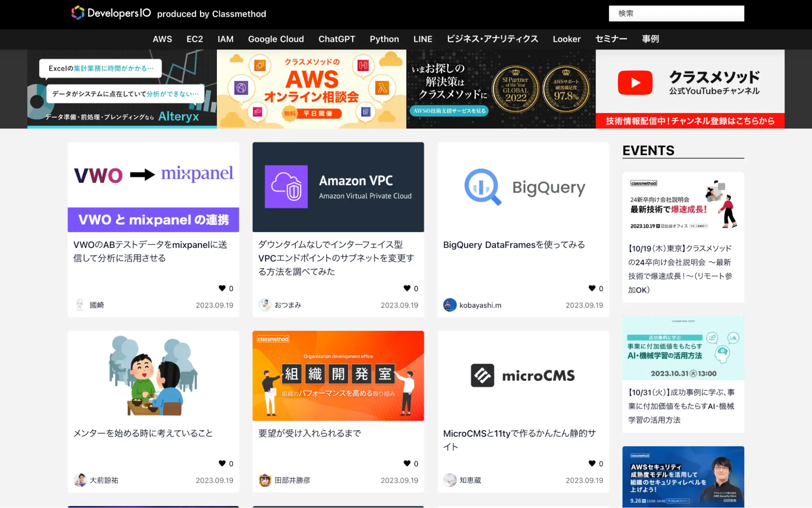Open 大前諒祐 author avatar
The height and width of the screenshot is (508, 812).
tap(80, 480)
